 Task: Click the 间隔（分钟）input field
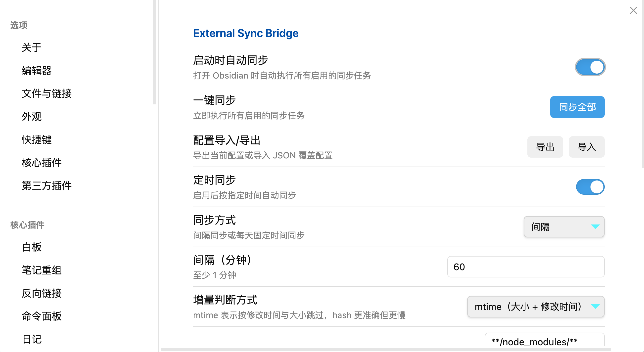pyautogui.click(x=525, y=267)
